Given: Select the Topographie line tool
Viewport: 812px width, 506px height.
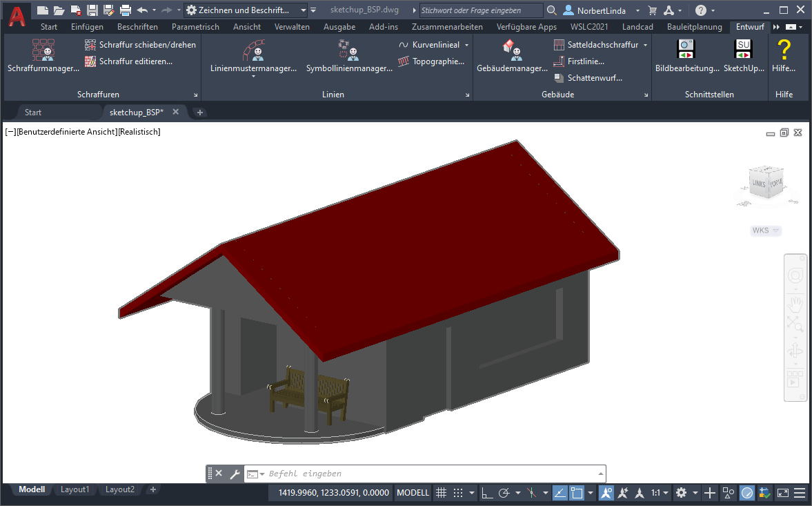Looking at the screenshot, I should click(431, 61).
